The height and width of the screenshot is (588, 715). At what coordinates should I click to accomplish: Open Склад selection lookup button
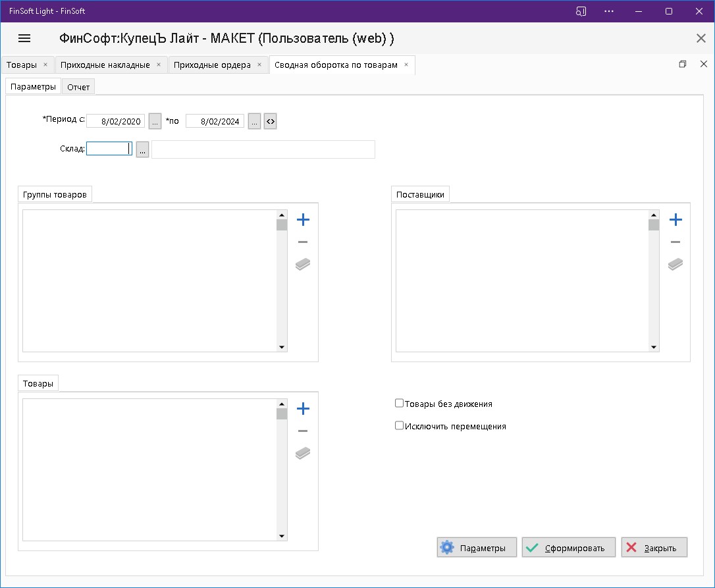[x=142, y=149]
